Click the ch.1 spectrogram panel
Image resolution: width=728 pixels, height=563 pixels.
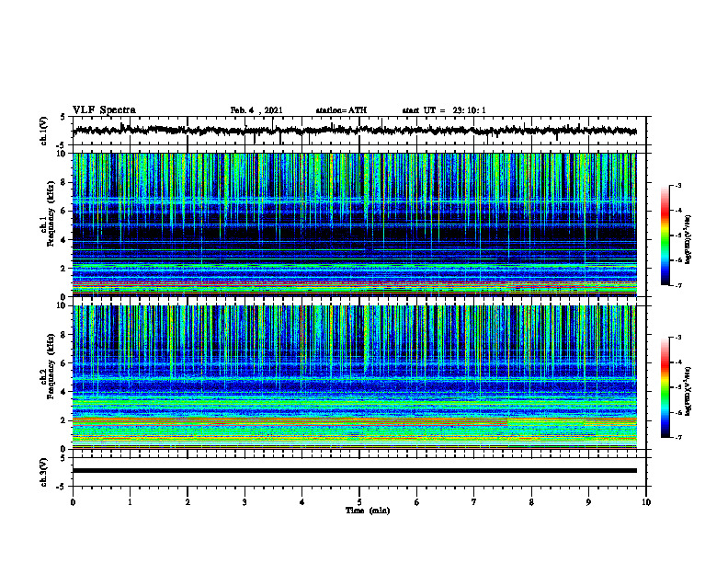(x=354, y=224)
